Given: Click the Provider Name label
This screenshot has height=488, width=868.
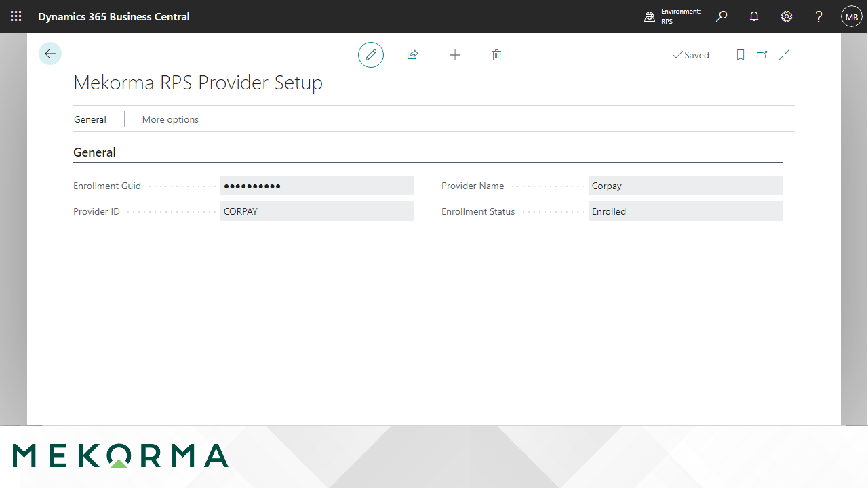Looking at the screenshot, I should [x=473, y=186].
